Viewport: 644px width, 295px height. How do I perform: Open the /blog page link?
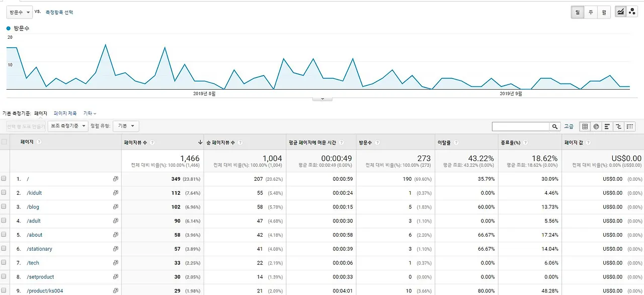33,207
